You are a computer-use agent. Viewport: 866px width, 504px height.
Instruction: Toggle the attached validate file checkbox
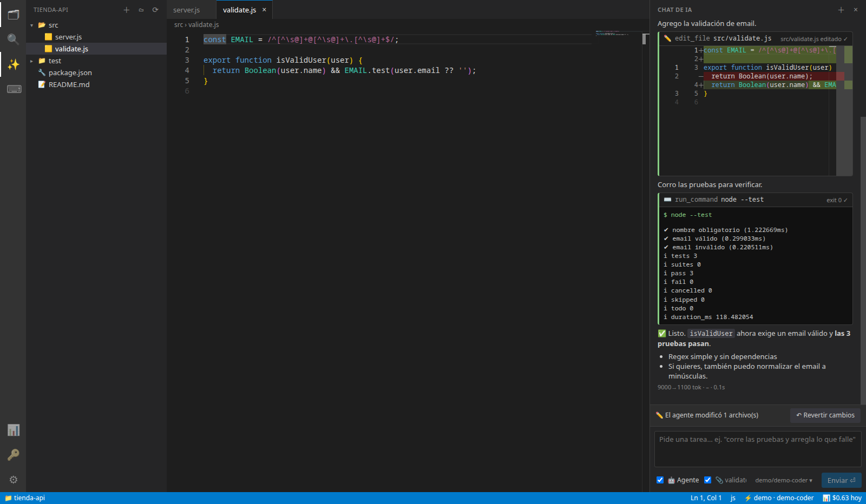[x=707, y=480]
